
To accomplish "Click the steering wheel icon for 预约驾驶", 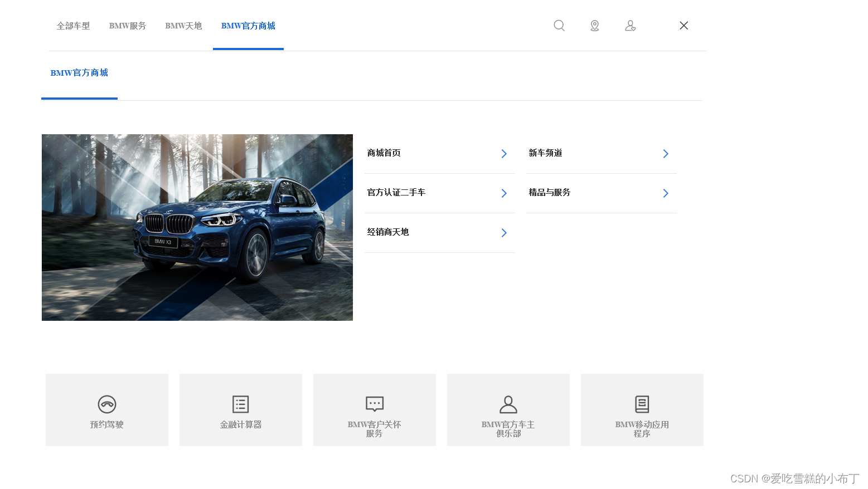I will tap(107, 404).
